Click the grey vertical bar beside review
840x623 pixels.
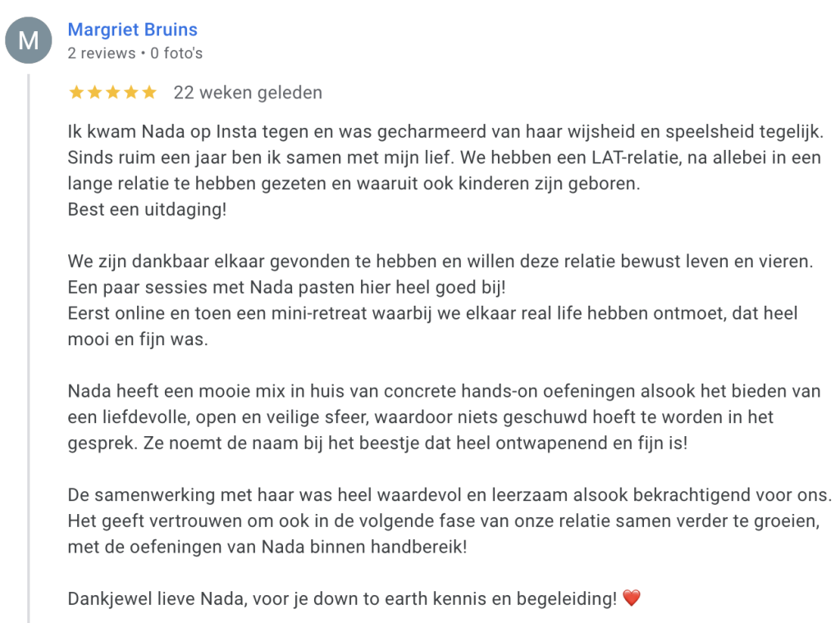(30, 344)
